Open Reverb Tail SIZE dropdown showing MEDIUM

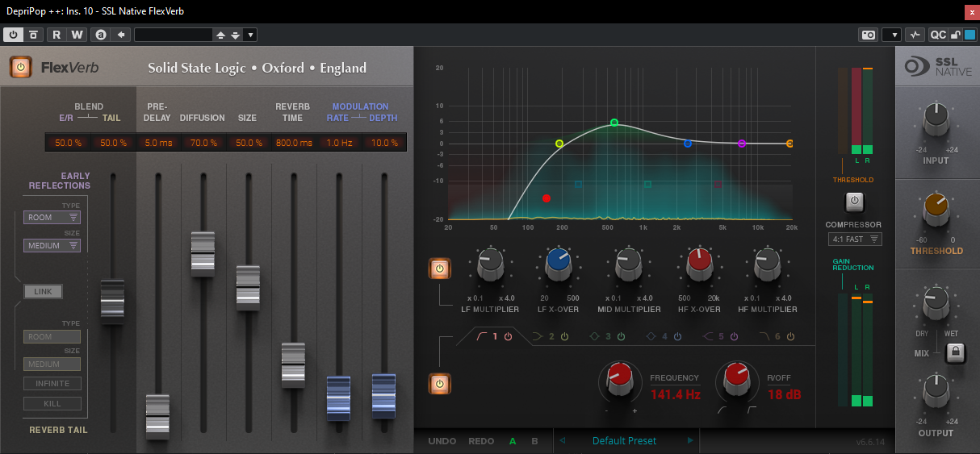pos(52,364)
